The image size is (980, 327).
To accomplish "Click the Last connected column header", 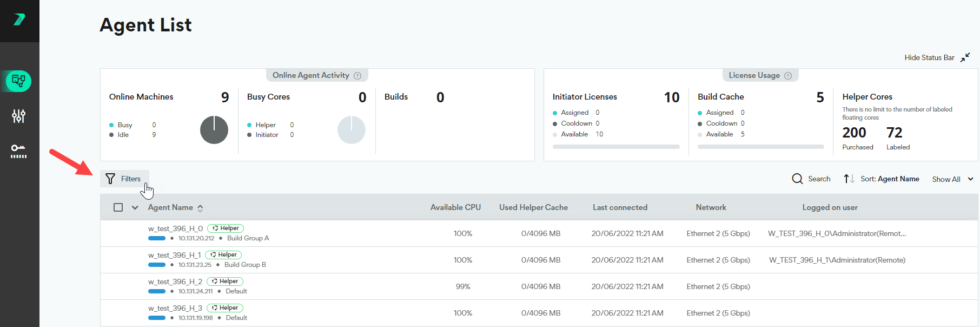I will tap(620, 207).
